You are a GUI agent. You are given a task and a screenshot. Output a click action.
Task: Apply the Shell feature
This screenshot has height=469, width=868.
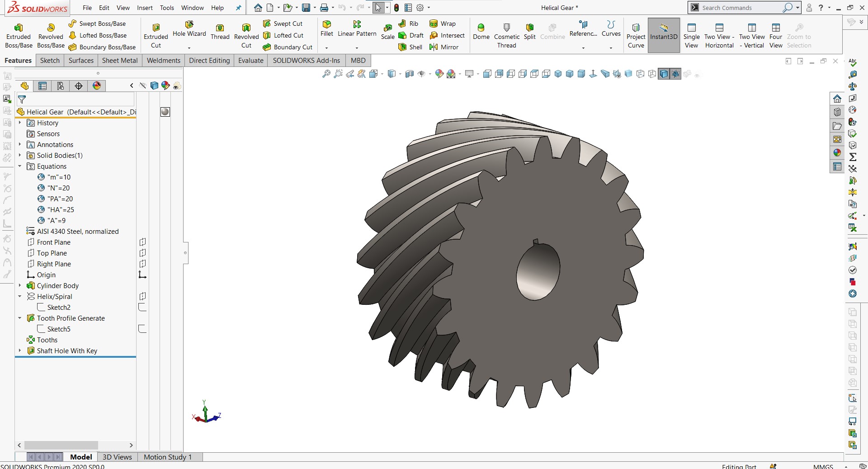coord(410,47)
